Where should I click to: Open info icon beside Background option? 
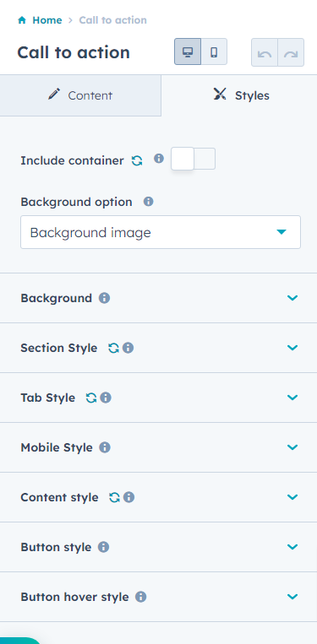point(148,202)
